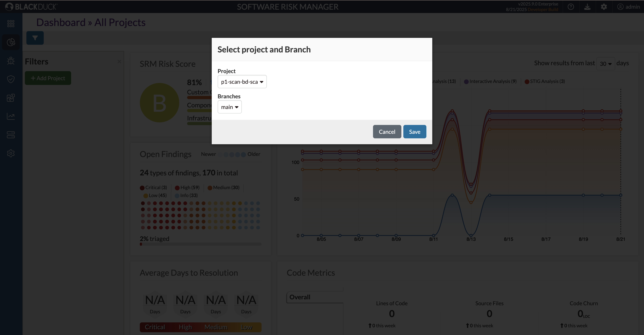Open the components puzzle piece icon
Viewport: 644px width, 335px height.
tap(11, 98)
